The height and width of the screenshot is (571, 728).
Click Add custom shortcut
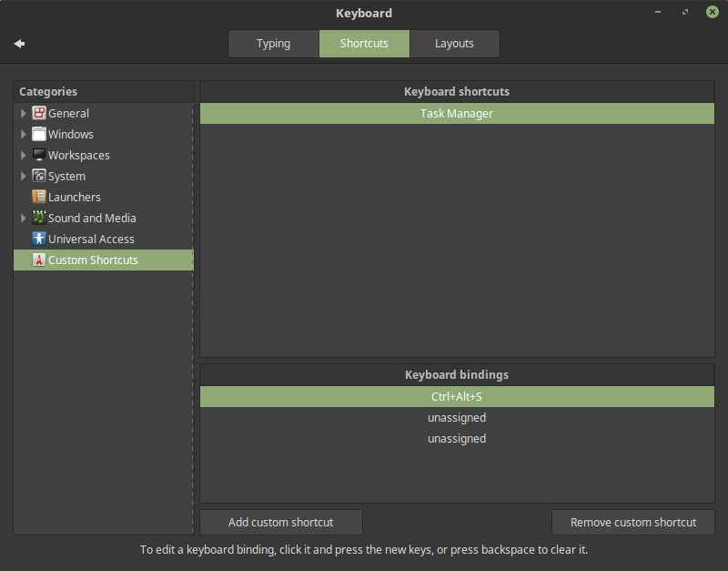280,522
